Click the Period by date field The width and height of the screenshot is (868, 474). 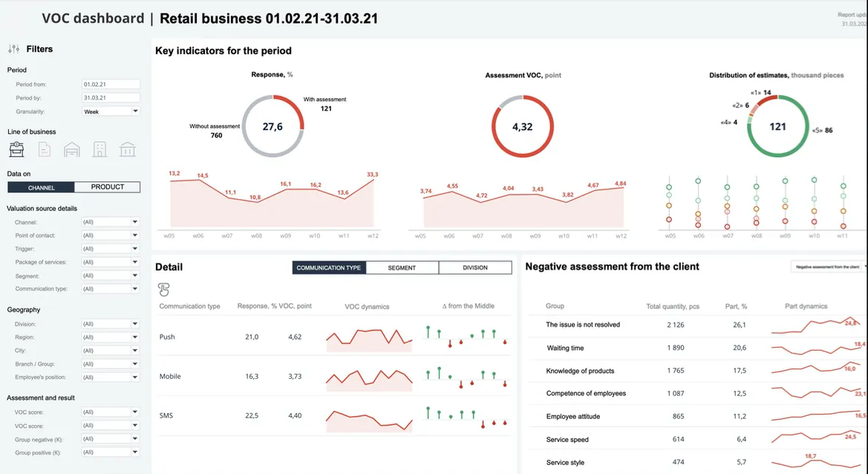(111, 97)
